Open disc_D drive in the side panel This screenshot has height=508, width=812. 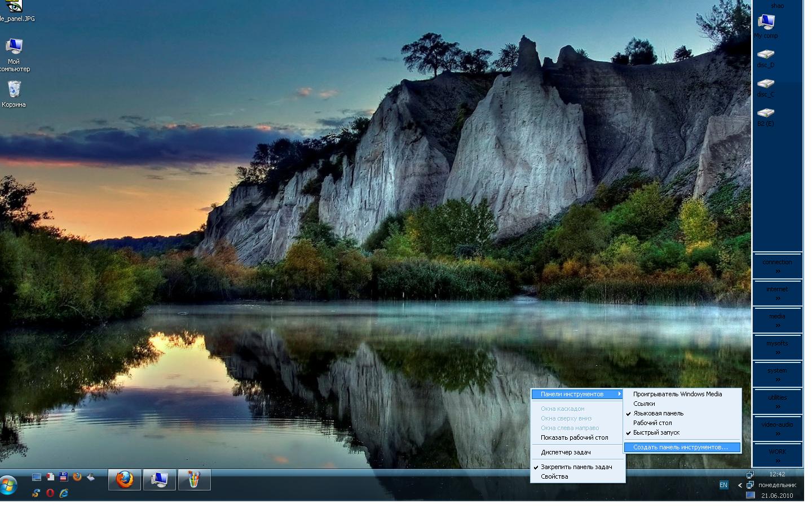(766, 55)
